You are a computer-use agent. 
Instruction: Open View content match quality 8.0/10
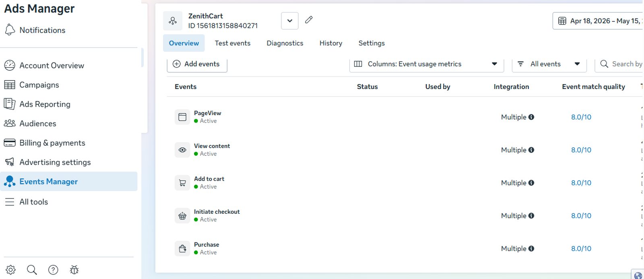click(581, 150)
